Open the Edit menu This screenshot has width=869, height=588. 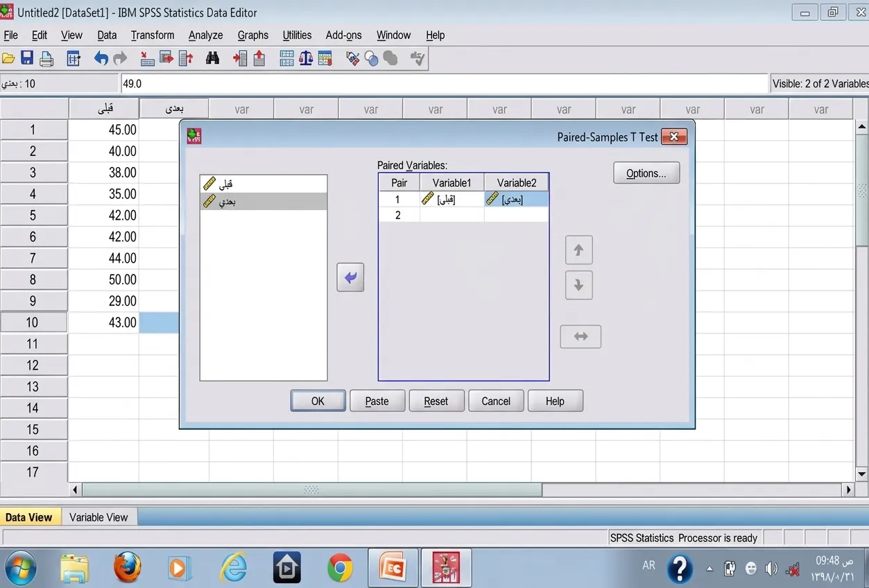(40, 35)
